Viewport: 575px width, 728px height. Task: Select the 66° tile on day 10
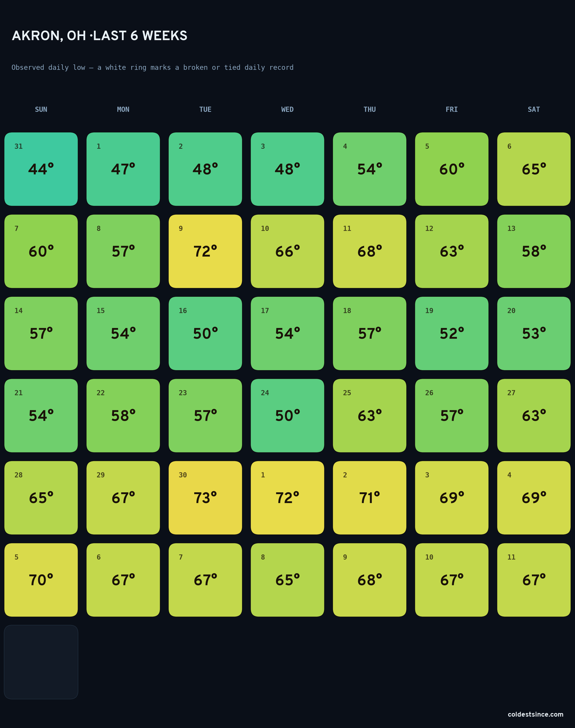[287, 251]
